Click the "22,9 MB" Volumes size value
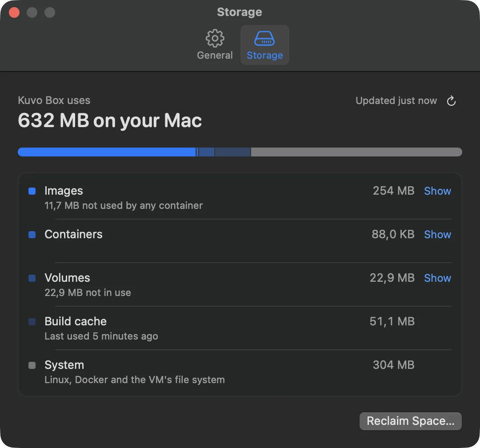Image resolution: width=480 pixels, height=448 pixels. click(x=392, y=278)
